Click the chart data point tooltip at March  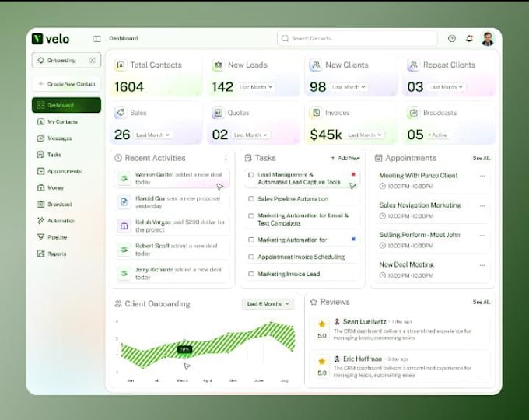[184, 349]
